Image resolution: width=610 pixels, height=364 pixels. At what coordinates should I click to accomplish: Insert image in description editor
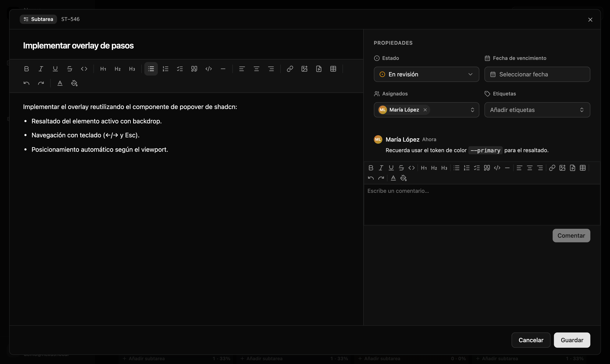304,69
